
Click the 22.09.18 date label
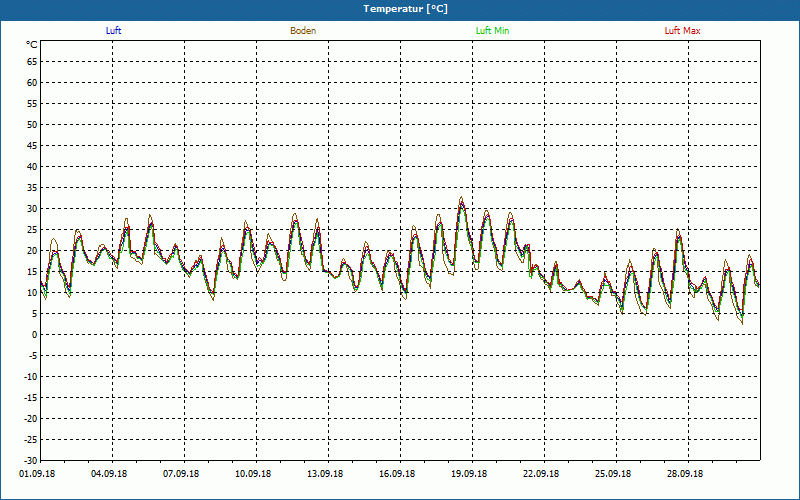[x=541, y=474]
